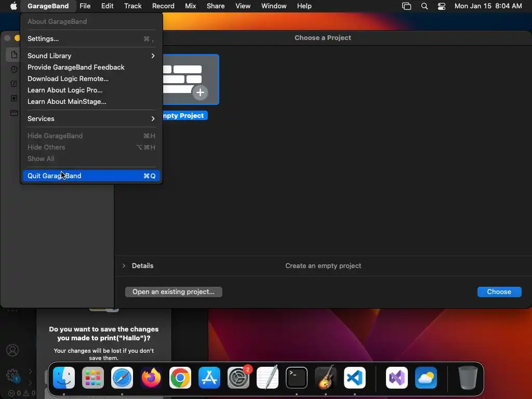
Task: Select the Learn to Play music note icon
Action: [14, 84]
